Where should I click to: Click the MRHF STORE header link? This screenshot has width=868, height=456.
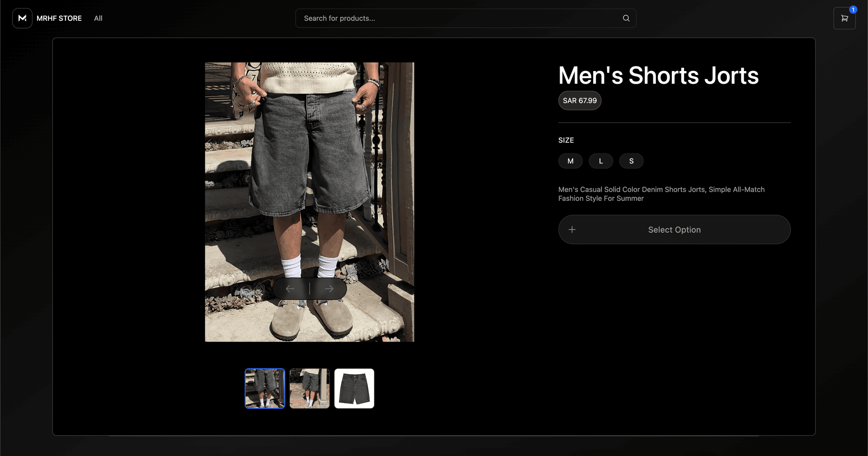[x=59, y=18]
